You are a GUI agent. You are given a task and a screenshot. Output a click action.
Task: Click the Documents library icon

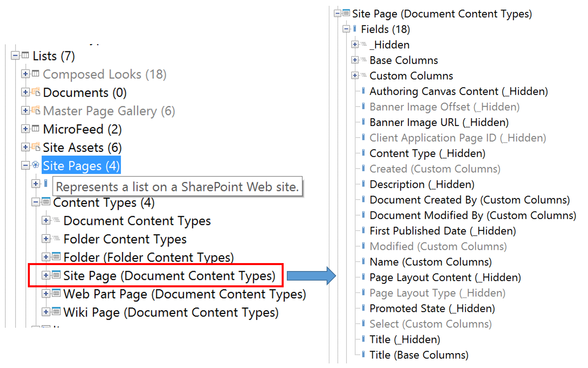[x=36, y=92]
